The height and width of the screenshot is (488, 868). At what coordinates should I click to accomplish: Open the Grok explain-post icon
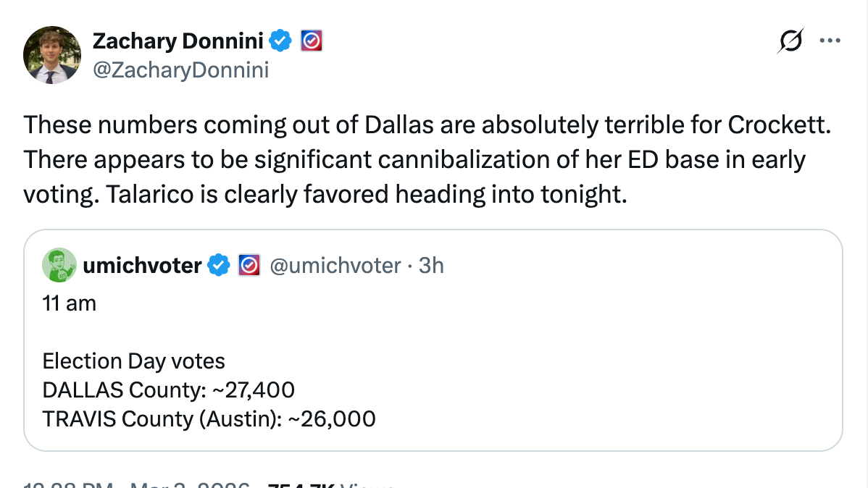click(x=789, y=41)
